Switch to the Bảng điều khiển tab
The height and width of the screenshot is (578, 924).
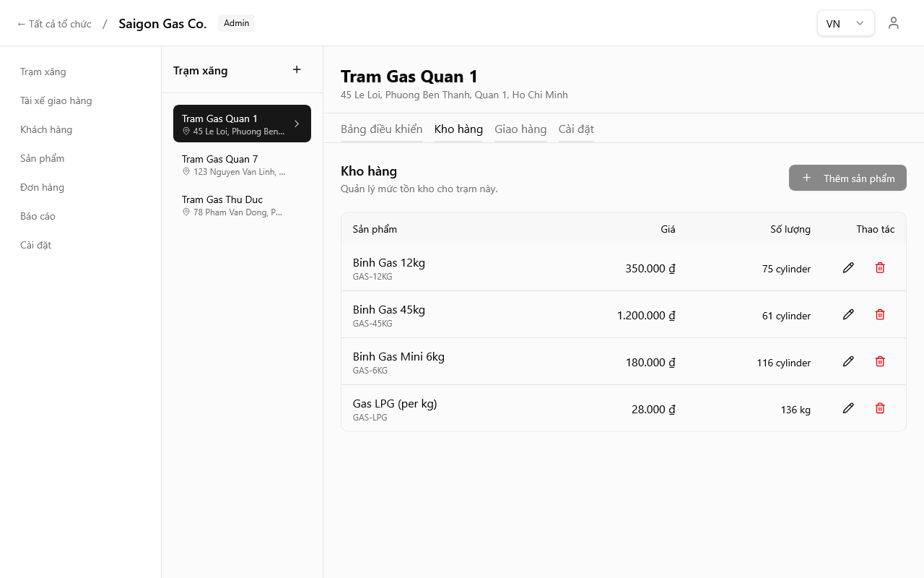pos(381,129)
